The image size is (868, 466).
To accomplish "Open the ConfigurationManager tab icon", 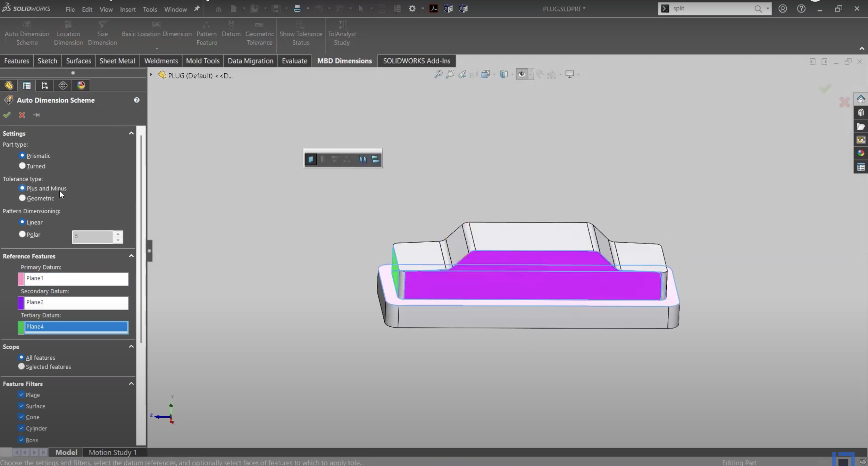I will [x=45, y=85].
